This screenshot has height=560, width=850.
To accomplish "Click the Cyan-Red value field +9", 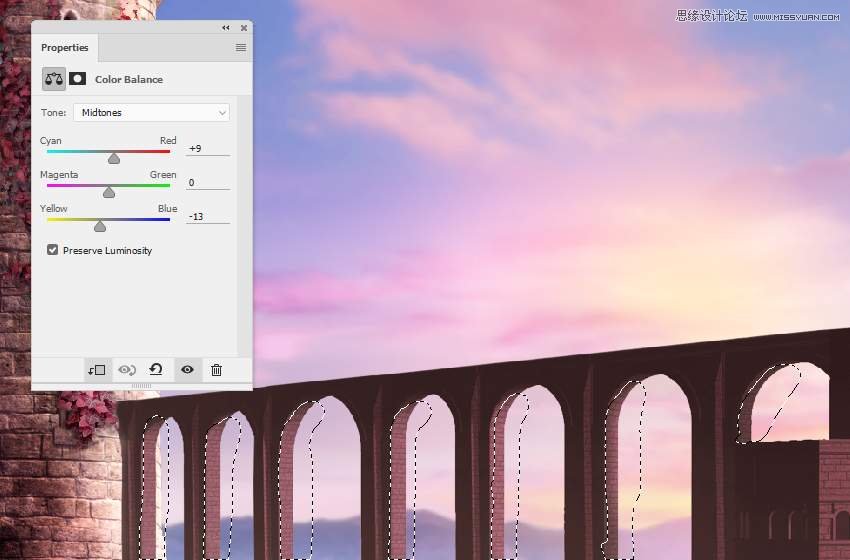I will pyautogui.click(x=208, y=149).
